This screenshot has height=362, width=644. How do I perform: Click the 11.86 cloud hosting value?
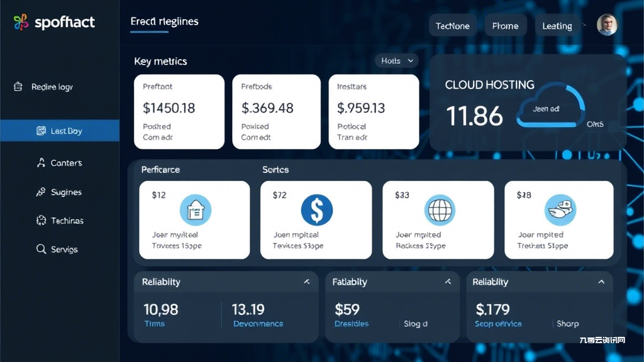pyautogui.click(x=474, y=116)
